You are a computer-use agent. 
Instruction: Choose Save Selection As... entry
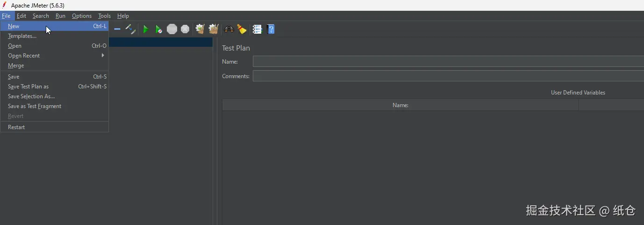pyautogui.click(x=55, y=96)
